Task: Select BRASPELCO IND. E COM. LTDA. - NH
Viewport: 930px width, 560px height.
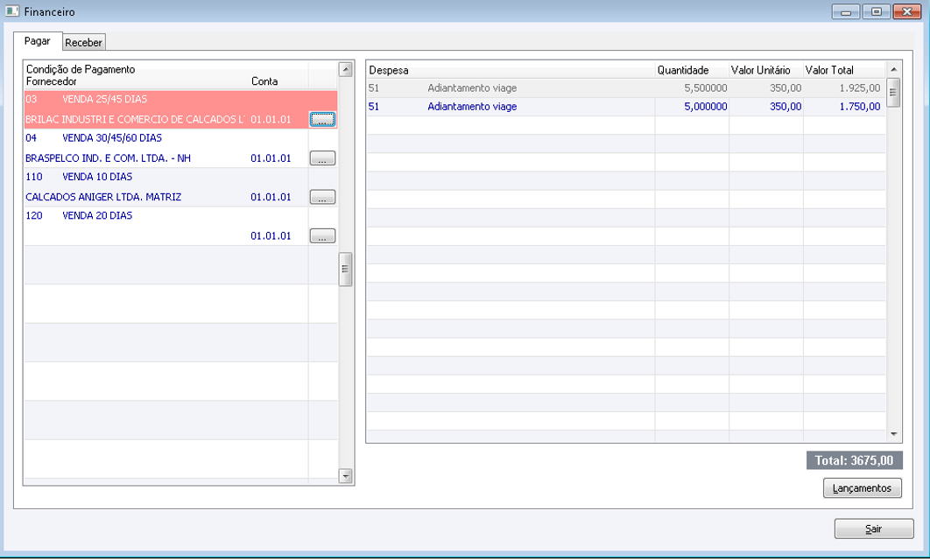Action: point(108,158)
